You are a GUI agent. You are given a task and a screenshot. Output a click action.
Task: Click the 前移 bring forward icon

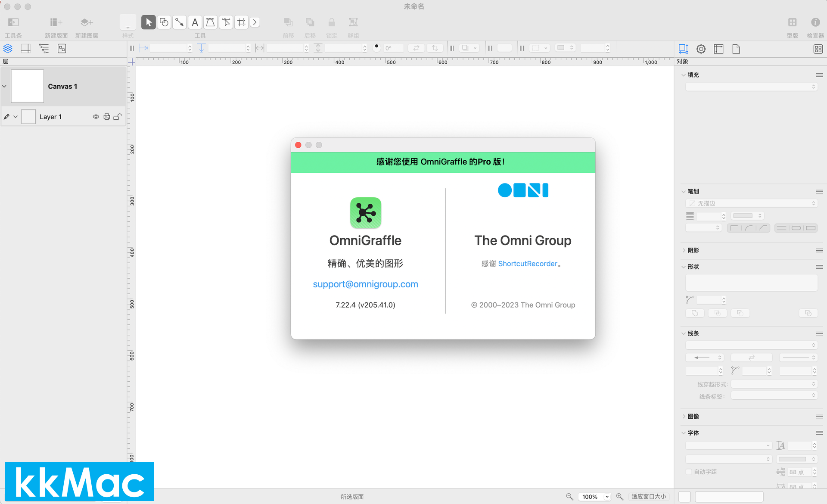click(x=288, y=22)
